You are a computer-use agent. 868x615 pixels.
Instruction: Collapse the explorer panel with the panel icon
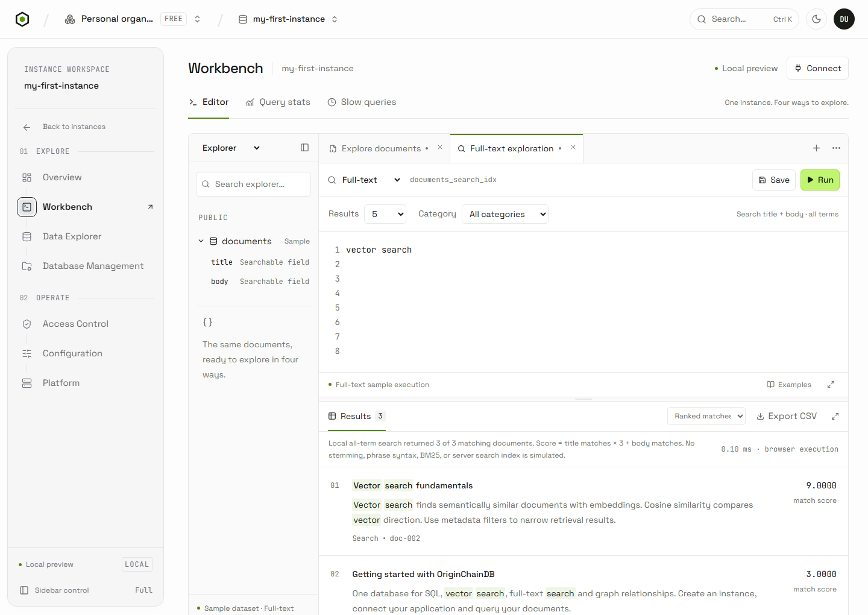pyautogui.click(x=305, y=148)
